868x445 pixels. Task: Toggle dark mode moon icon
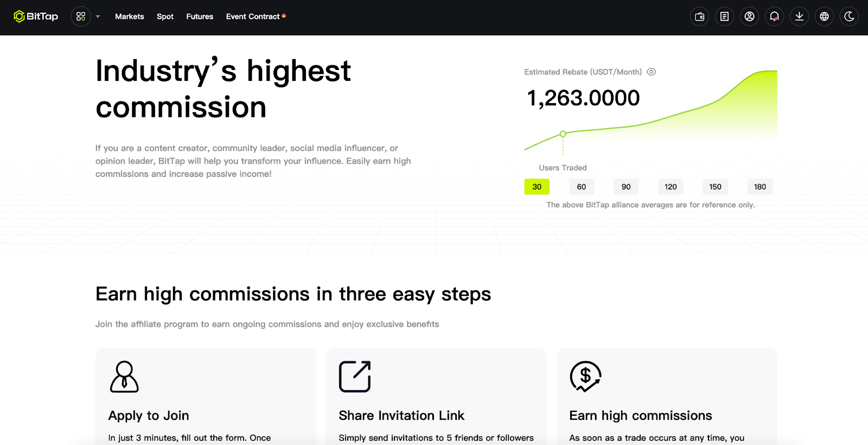pos(850,16)
